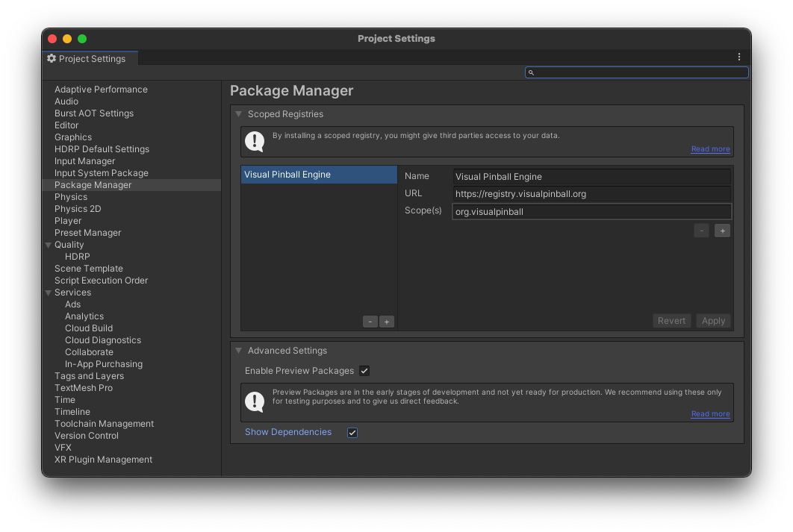
Task: Remove selected scoped registry with minus button
Action: click(370, 322)
